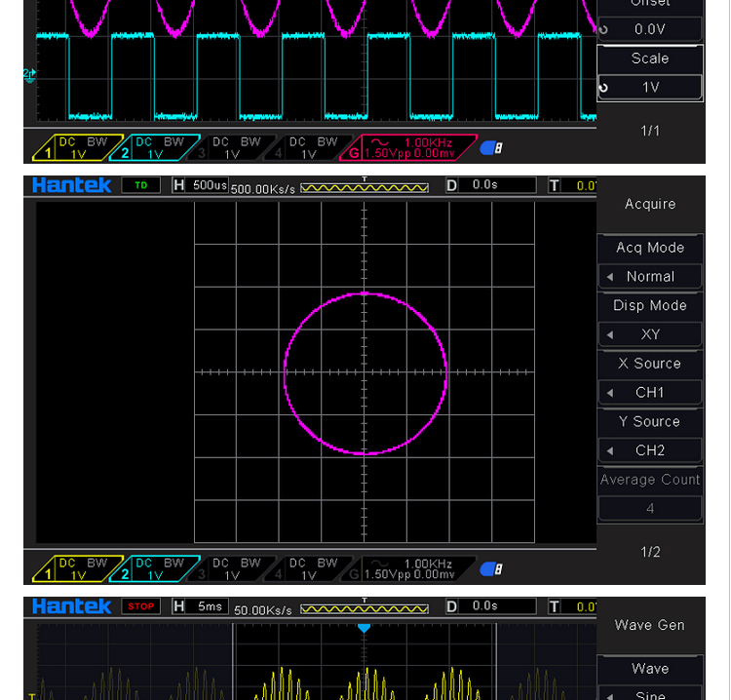This screenshot has height=700, width=731.
Task: Change the X Source CH1 selector
Action: [650, 393]
